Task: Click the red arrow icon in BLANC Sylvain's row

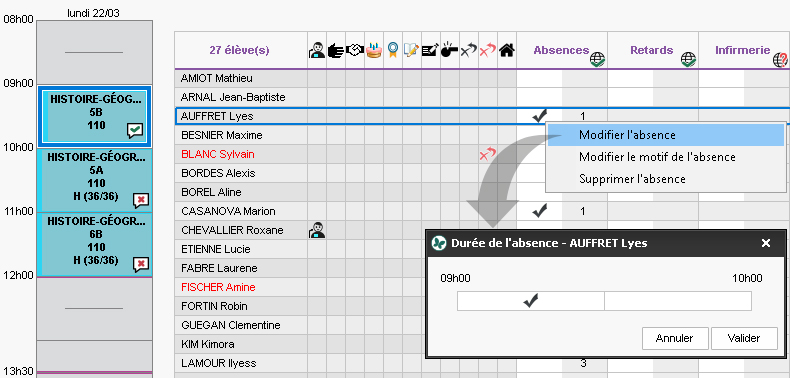Action: 488,154
